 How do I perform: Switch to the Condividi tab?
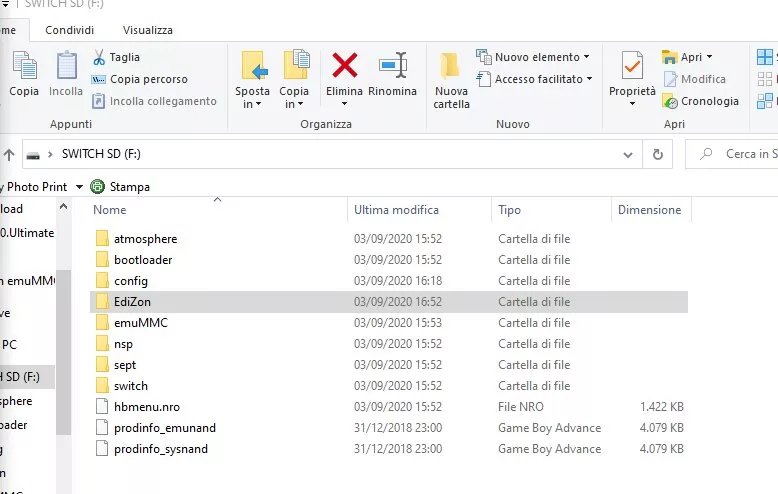click(69, 30)
